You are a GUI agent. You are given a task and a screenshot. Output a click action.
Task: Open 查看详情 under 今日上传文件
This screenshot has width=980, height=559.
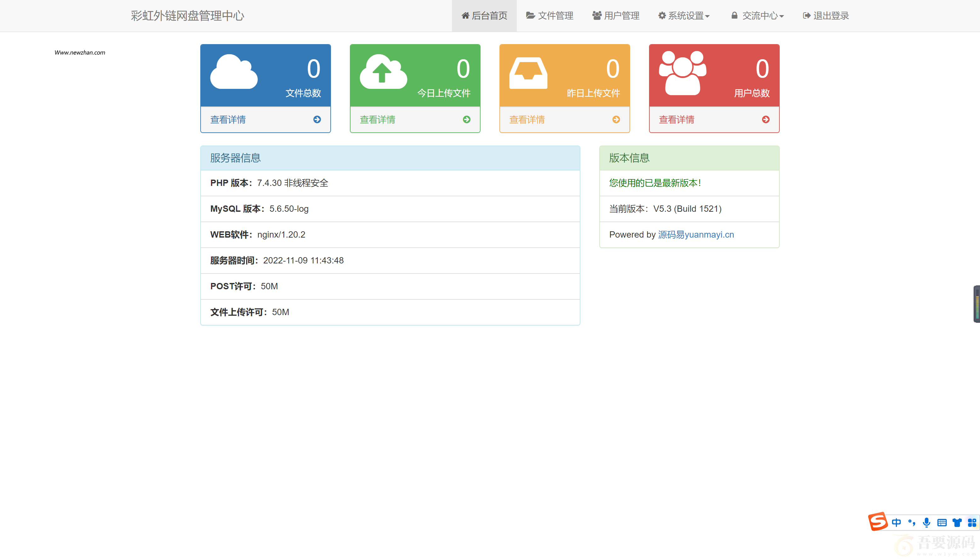[x=378, y=120]
